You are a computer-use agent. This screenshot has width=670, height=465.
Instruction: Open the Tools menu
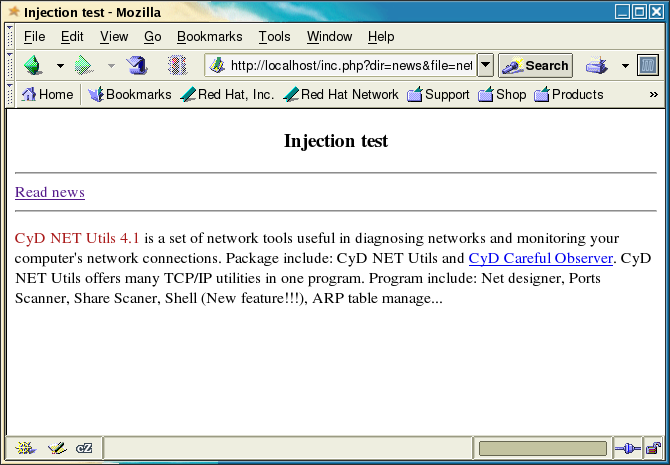274,37
